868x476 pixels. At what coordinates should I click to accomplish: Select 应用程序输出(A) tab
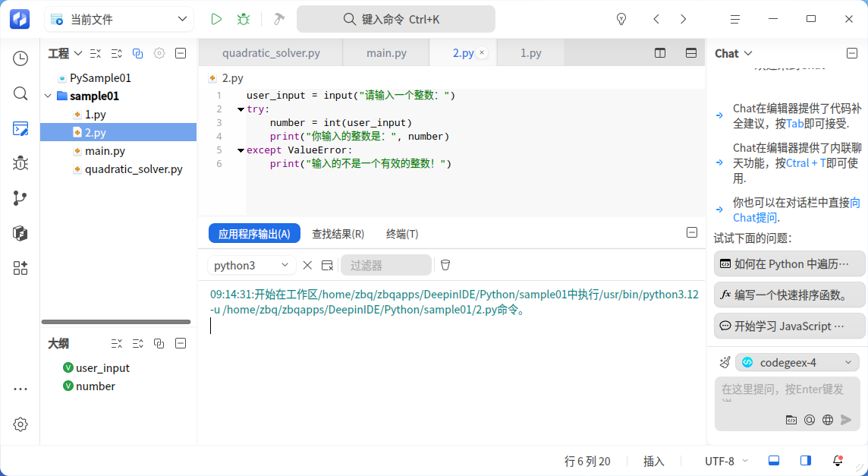click(254, 234)
